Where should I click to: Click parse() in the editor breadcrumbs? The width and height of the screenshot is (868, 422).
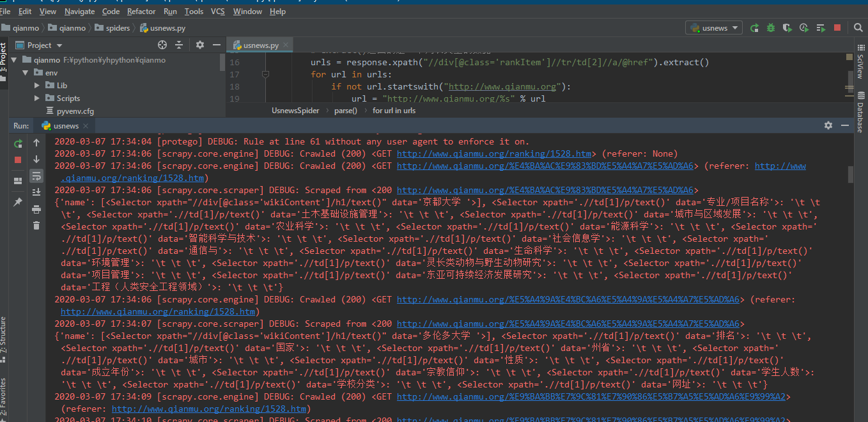click(346, 111)
